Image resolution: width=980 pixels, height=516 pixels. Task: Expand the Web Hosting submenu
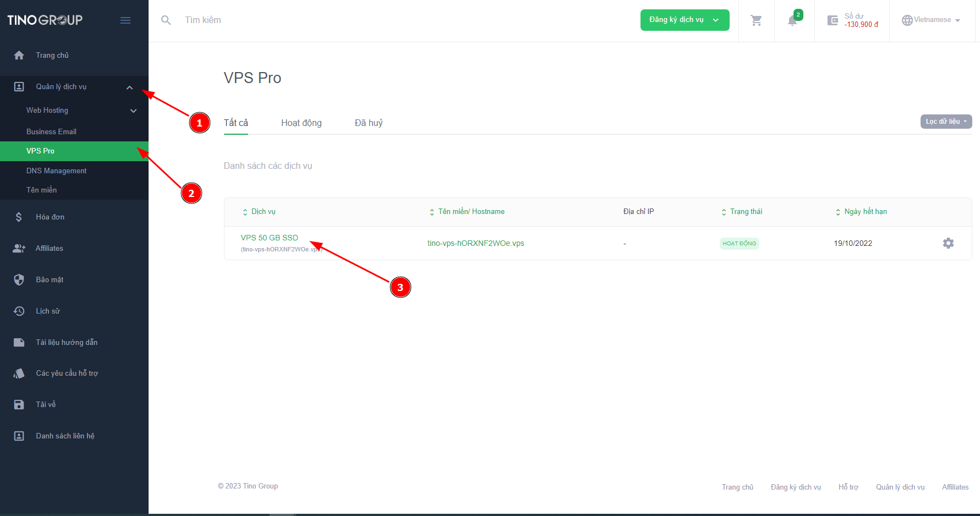click(133, 111)
